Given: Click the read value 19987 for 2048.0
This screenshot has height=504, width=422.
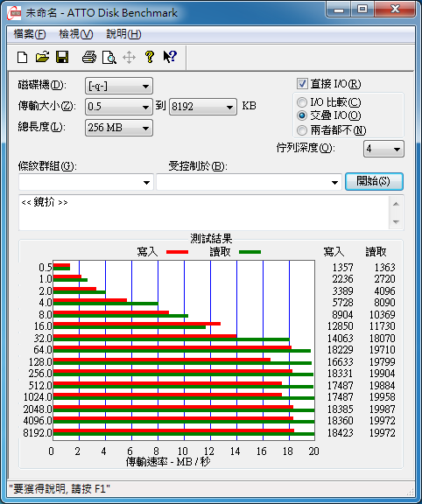Looking at the screenshot, I should click(x=382, y=409).
